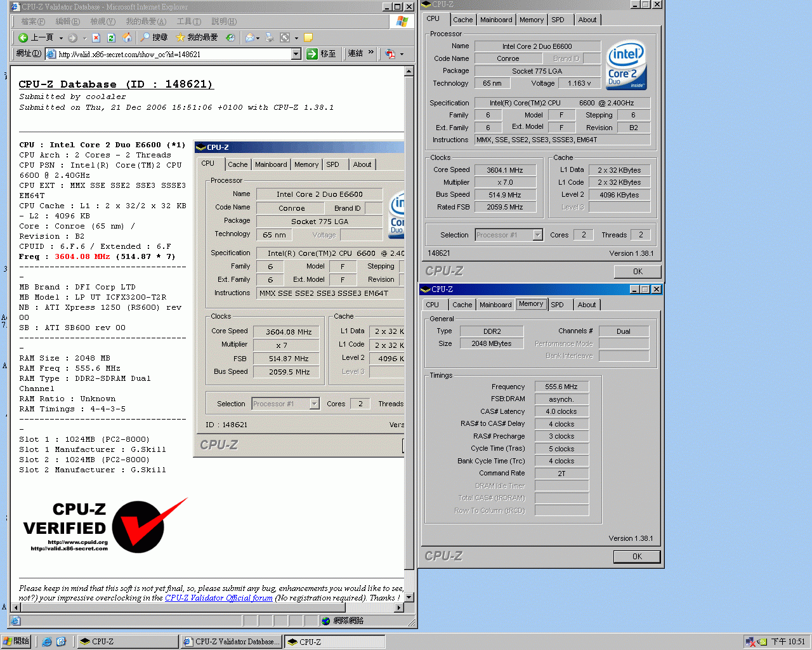
Task: Expand the 連結 links chevron
Action: 371,53
